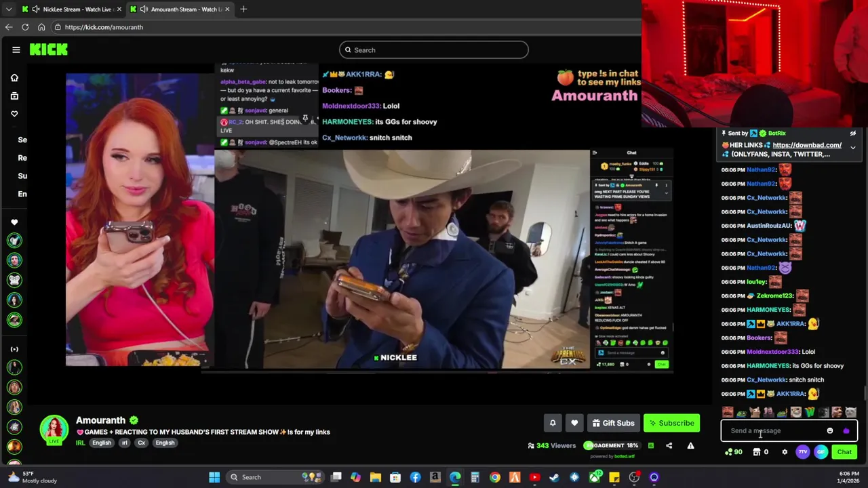Click the green Subscribe button
This screenshot has height=488, width=868.
pos(671,423)
